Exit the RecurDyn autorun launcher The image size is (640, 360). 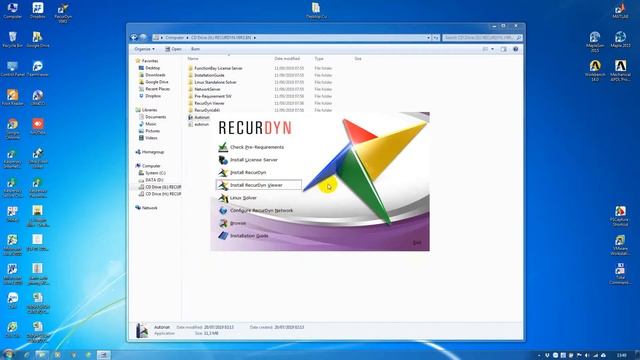tap(417, 242)
